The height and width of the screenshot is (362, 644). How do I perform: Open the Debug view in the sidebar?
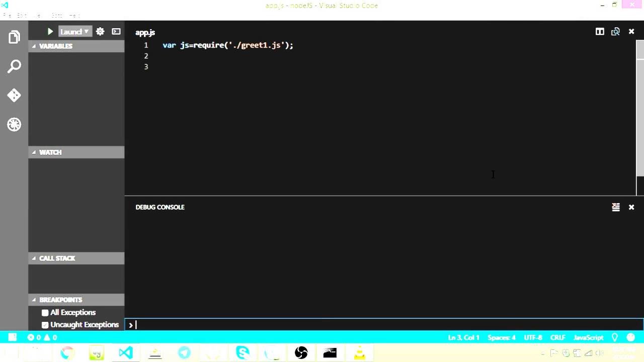click(x=14, y=124)
